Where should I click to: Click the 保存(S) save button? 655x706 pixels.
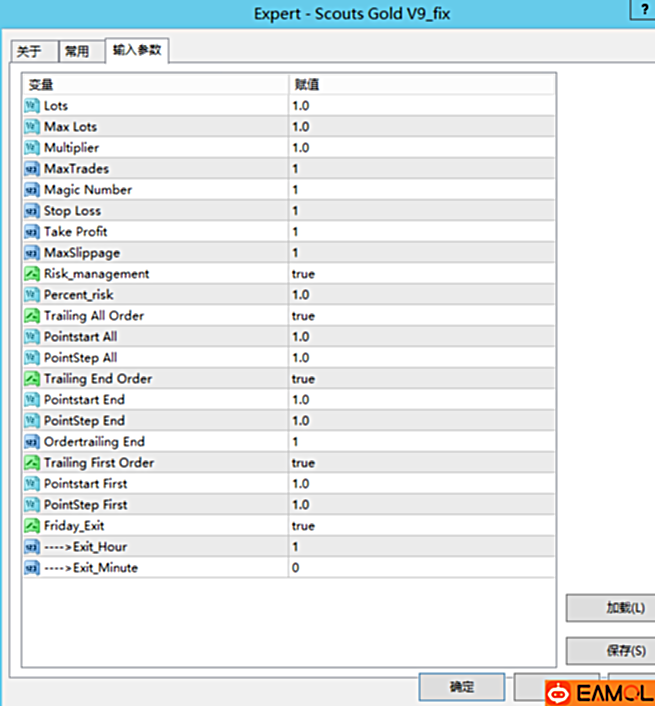click(x=610, y=651)
